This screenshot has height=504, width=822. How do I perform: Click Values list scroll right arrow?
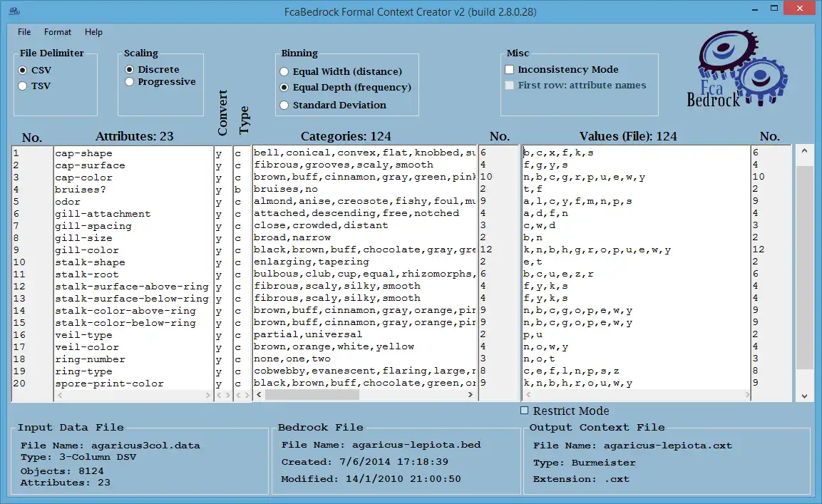point(746,394)
